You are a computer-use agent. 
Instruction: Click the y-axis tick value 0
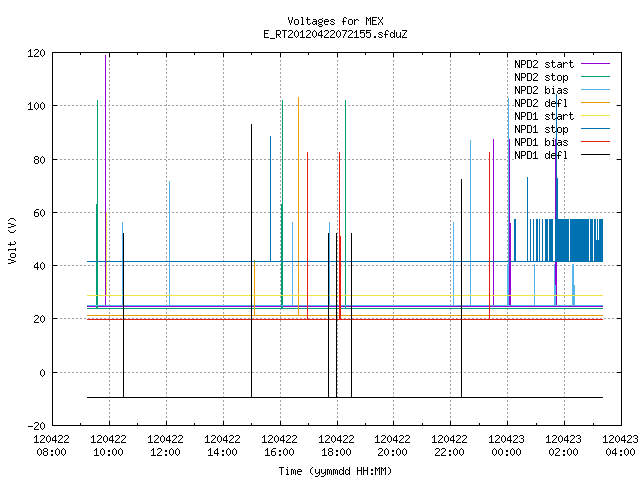(x=42, y=373)
